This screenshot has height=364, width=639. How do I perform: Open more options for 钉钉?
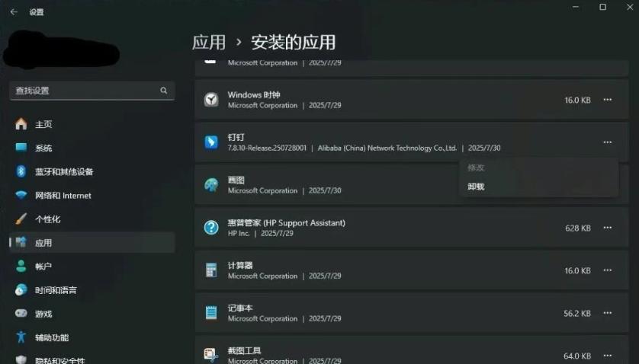pyautogui.click(x=607, y=142)
